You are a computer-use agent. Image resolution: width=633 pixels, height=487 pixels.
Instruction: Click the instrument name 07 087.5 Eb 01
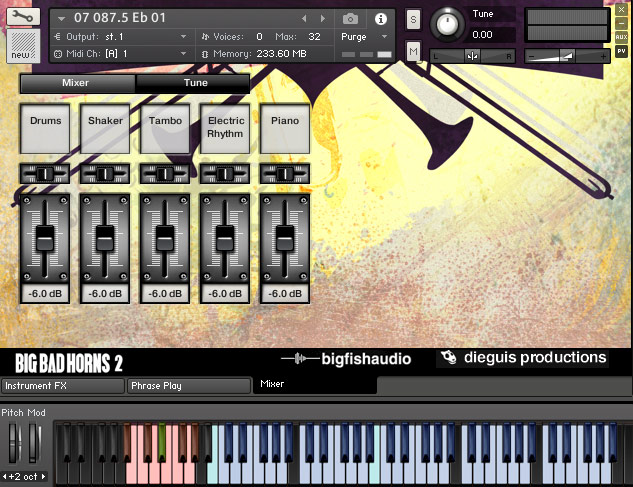tap(119, 18)
